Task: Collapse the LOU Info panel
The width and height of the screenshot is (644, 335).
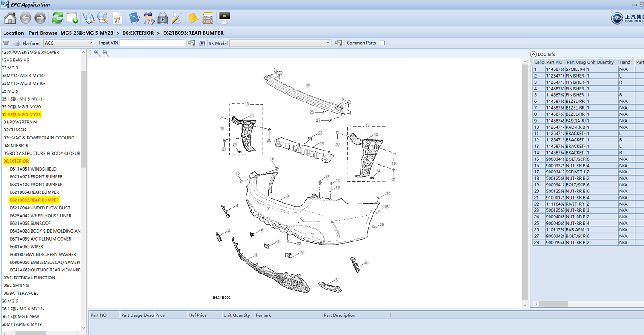Action: pyautogui.click(x=533, y=54)
